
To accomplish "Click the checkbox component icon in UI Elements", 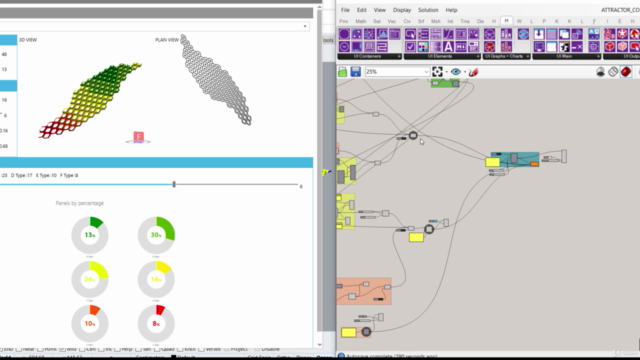I will (410, 47).
